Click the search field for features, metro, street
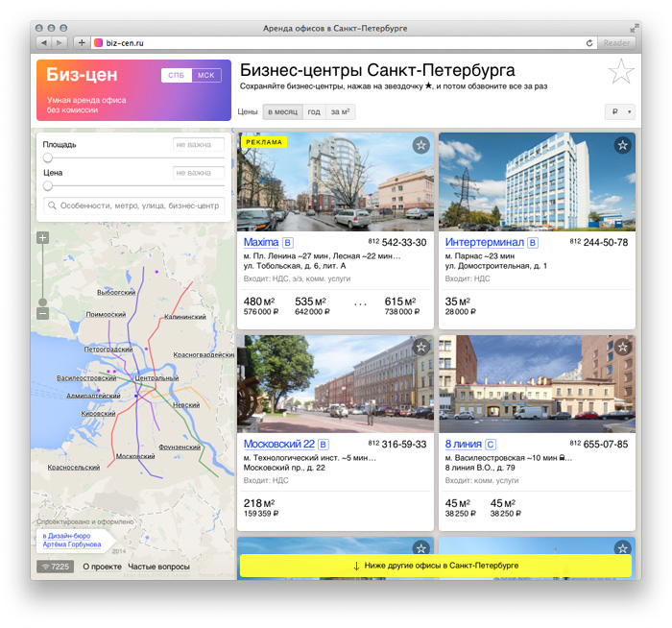 [134, 205]
